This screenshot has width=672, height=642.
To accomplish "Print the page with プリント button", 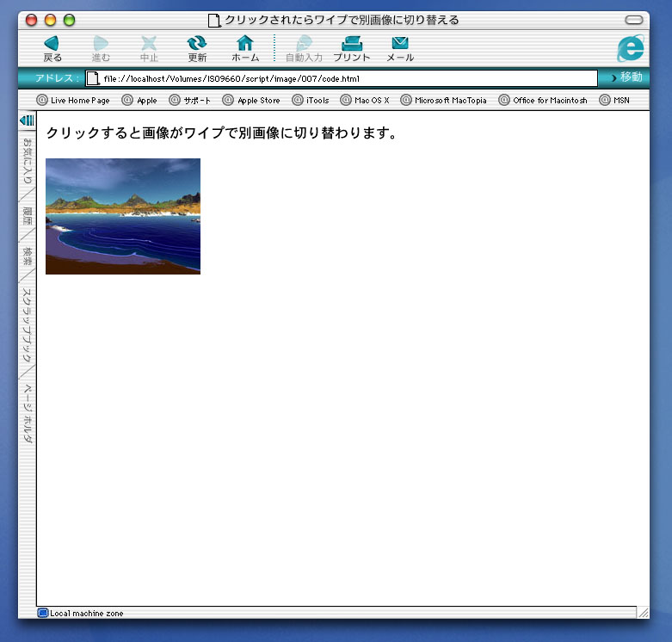I will click(352, 49).
